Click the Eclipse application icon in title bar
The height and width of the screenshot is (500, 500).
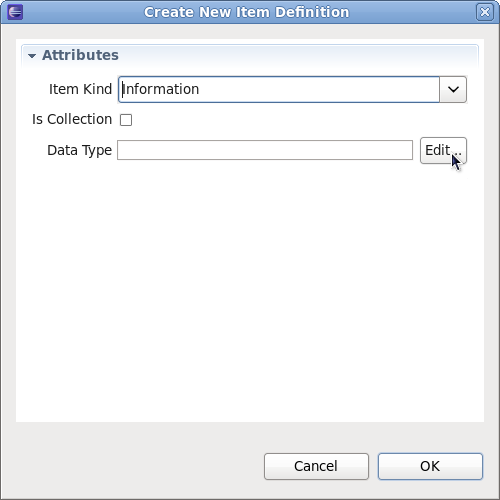pyautogui.click(x=15, y=12)
